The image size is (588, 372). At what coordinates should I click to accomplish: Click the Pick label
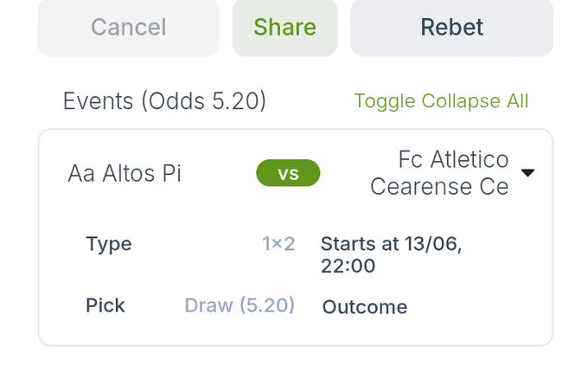click(x=105, y=305)
